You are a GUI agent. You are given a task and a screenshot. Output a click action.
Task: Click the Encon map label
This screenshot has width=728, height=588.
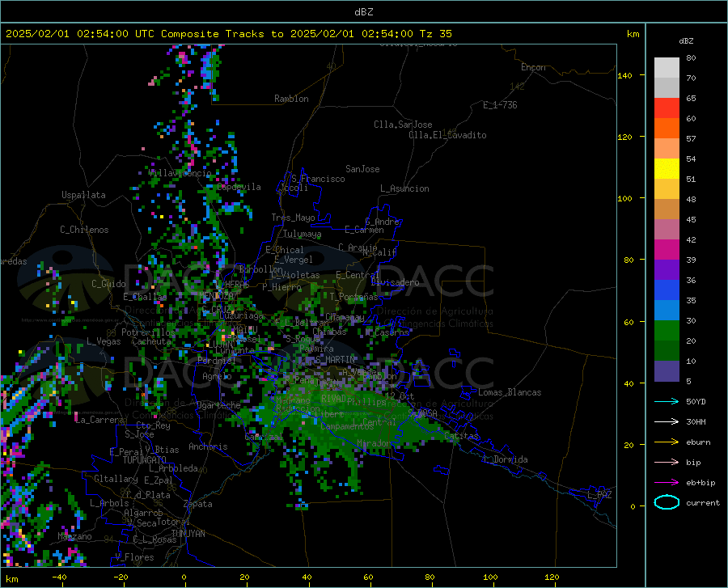tap(534, 67)
